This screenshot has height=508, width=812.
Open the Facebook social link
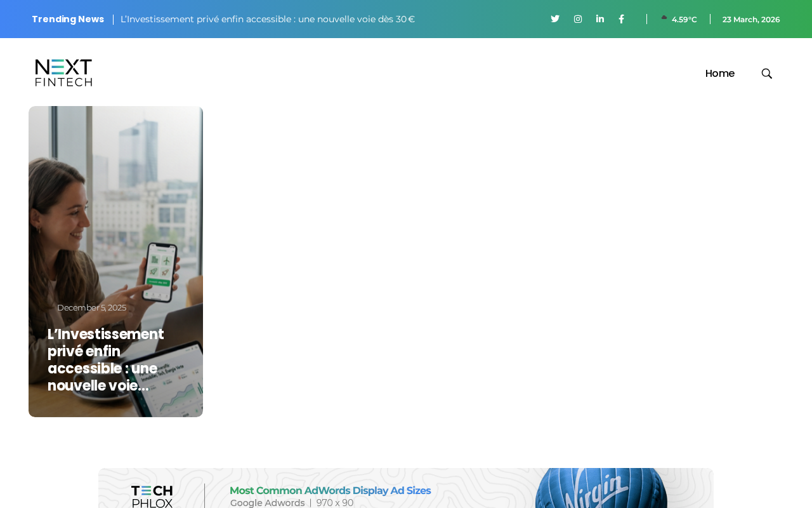coord(622,19)
